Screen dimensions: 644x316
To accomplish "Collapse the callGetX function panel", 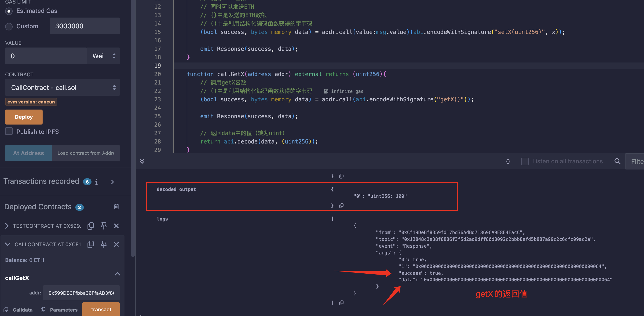I will point(117,274).
